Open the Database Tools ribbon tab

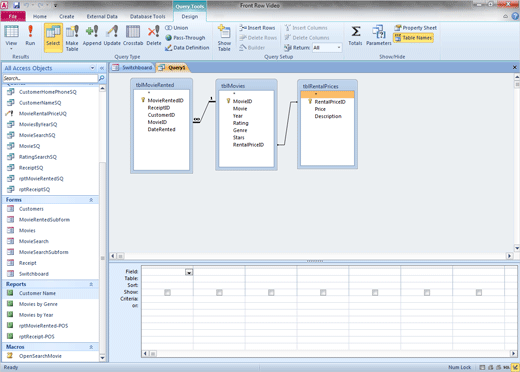[148, 16]
